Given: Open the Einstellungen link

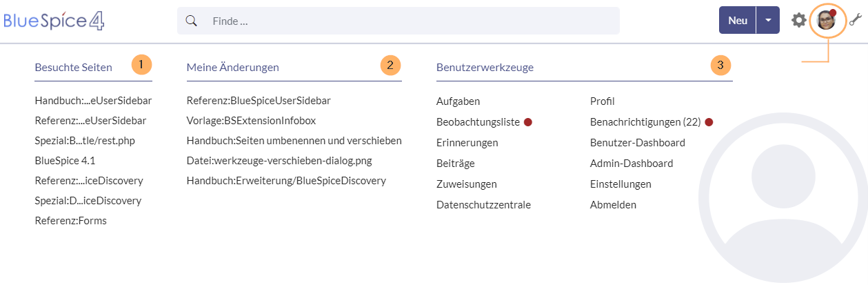Looking at the screenshot, I should [x=620, y=184].
